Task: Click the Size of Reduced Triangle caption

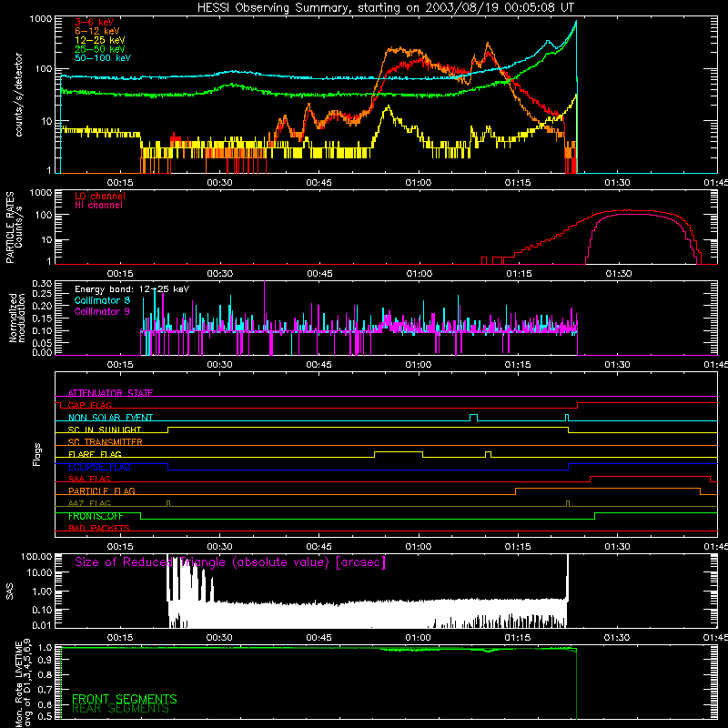Action: [x=230, y=562]
